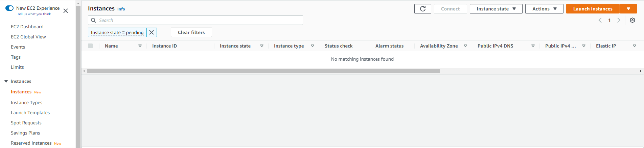This screenshot has width=644, height=148.
Task: Open Spot Requests
Action: (x=26, y=123)
